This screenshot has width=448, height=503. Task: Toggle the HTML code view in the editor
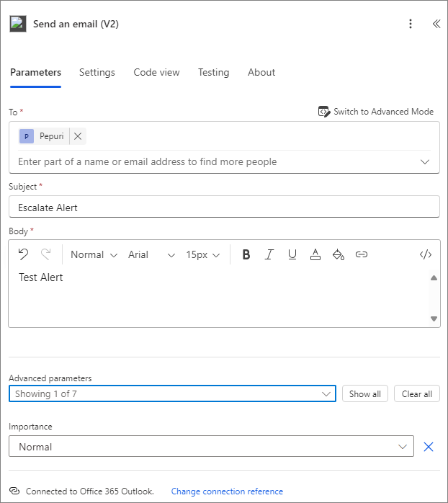click(426, 254)
